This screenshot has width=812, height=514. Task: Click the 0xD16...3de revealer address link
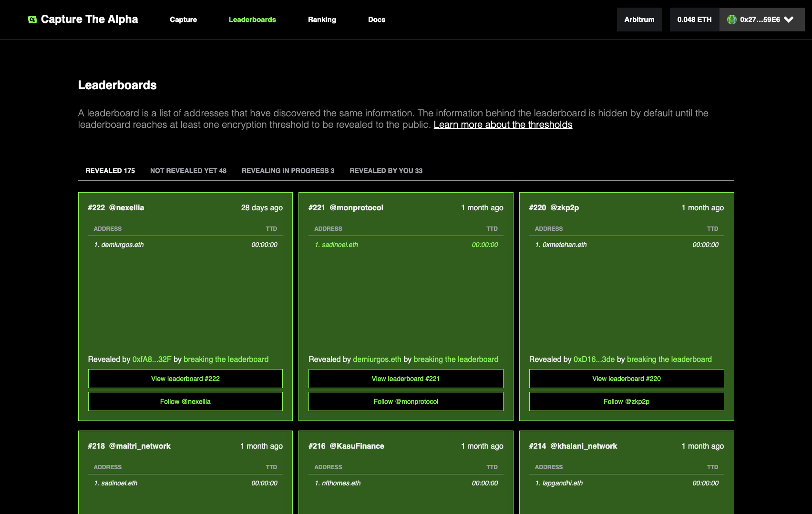pos(594,360)
